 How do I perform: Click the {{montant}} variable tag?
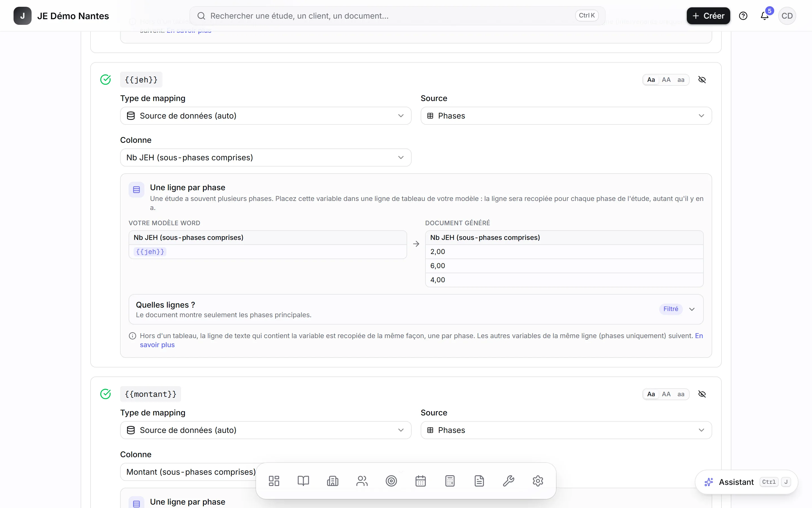[x=151, y=395]
